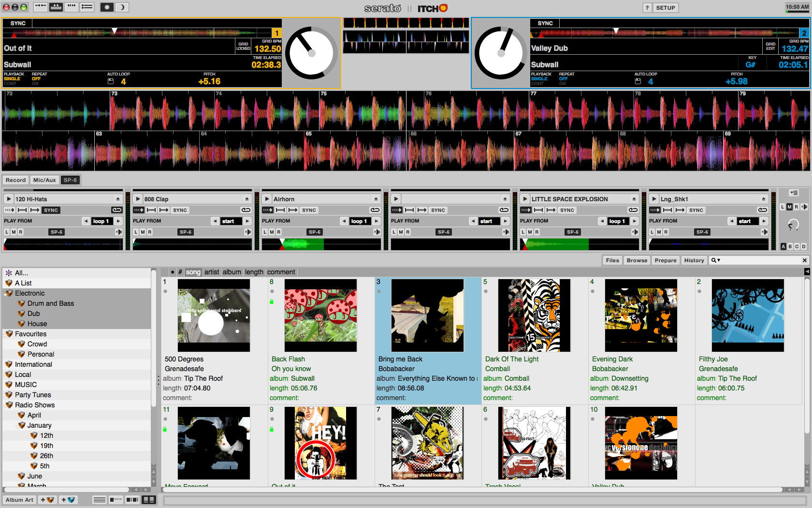This screenshot has width=812, height=508.
Task: Open the sample player display options icon
Action: [x=793, y=193]
